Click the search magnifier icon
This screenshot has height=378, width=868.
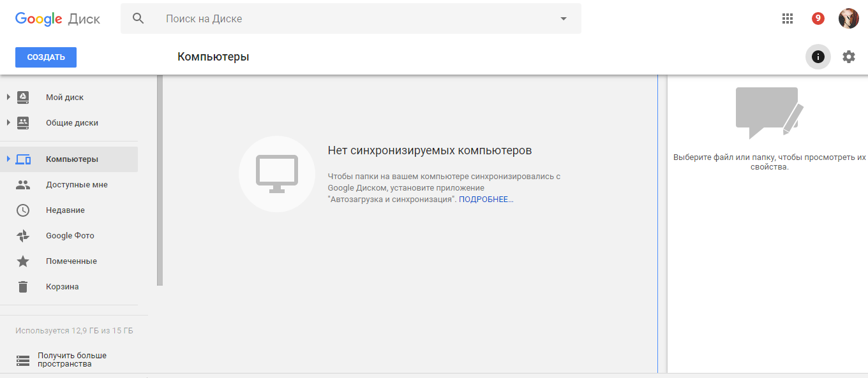pyautogui.click(x=138, y=18)
